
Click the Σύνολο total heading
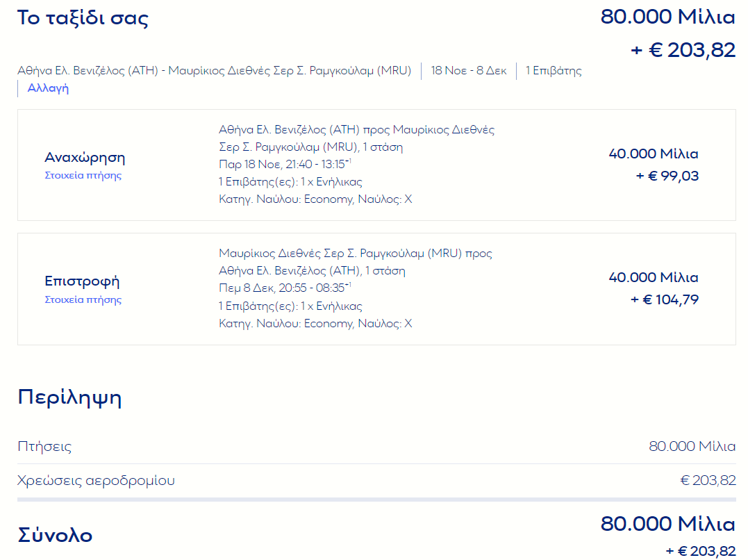coord(55,535)
